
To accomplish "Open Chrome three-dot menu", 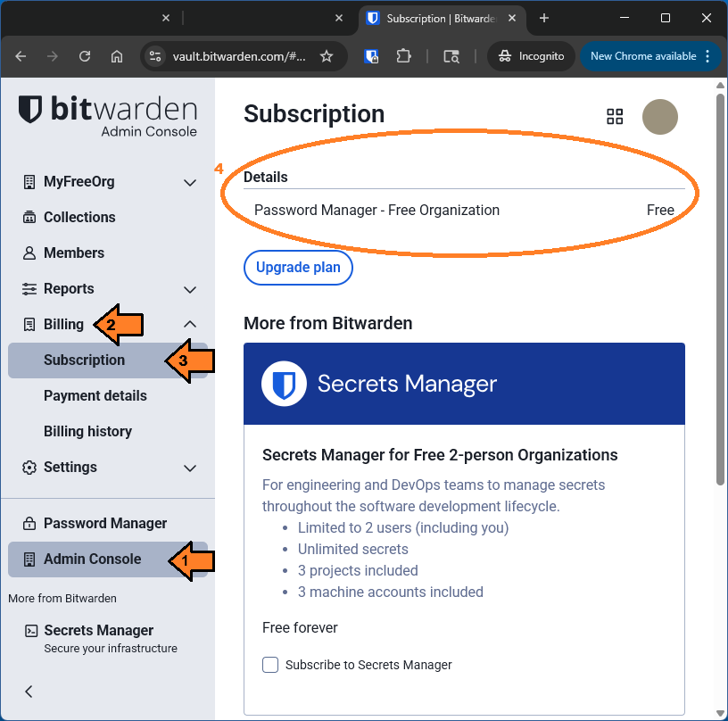I will pos(707,56).
